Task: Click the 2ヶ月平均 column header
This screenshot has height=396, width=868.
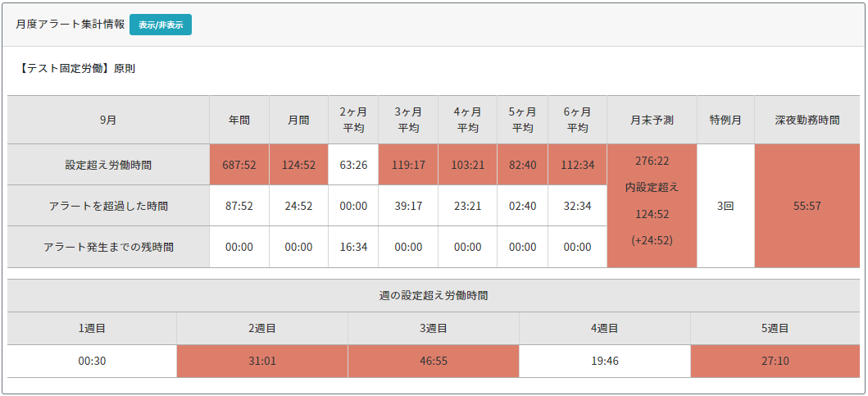Action: (353, 120)
